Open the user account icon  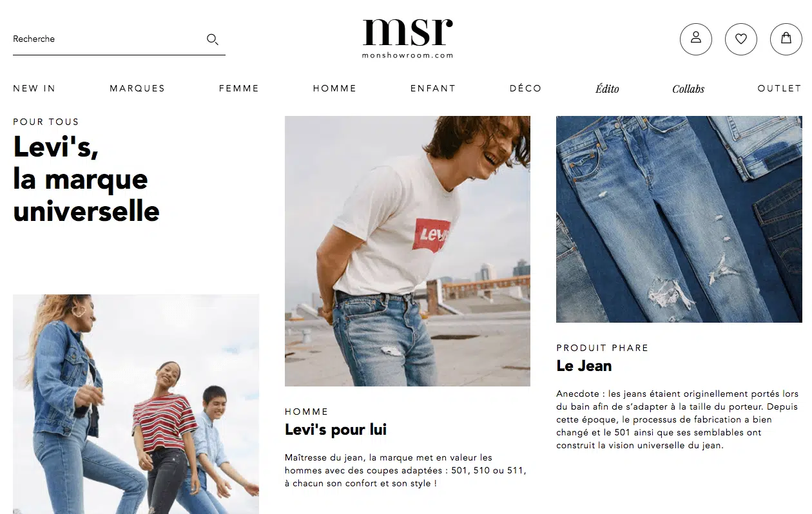696,39
